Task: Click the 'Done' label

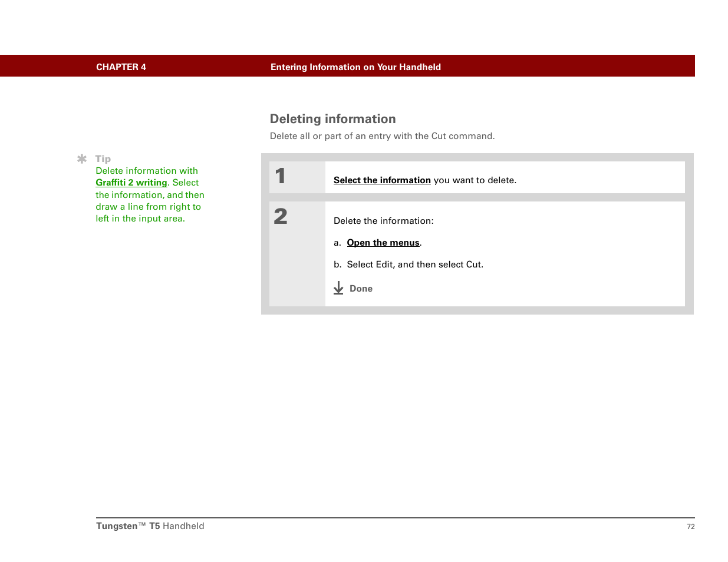Action: (361, 289)
